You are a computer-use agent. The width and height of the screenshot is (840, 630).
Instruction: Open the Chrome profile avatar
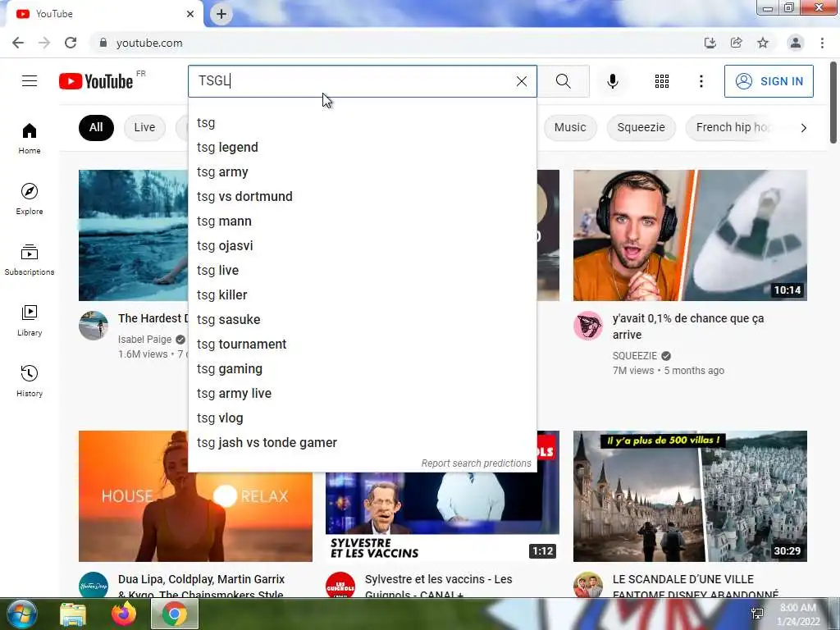pos(796,43)
